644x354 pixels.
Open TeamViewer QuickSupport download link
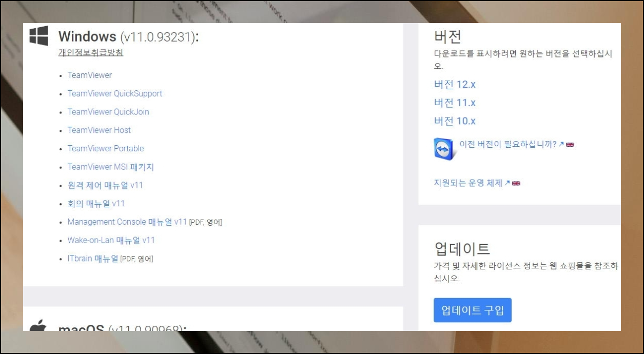pos(115,93)
